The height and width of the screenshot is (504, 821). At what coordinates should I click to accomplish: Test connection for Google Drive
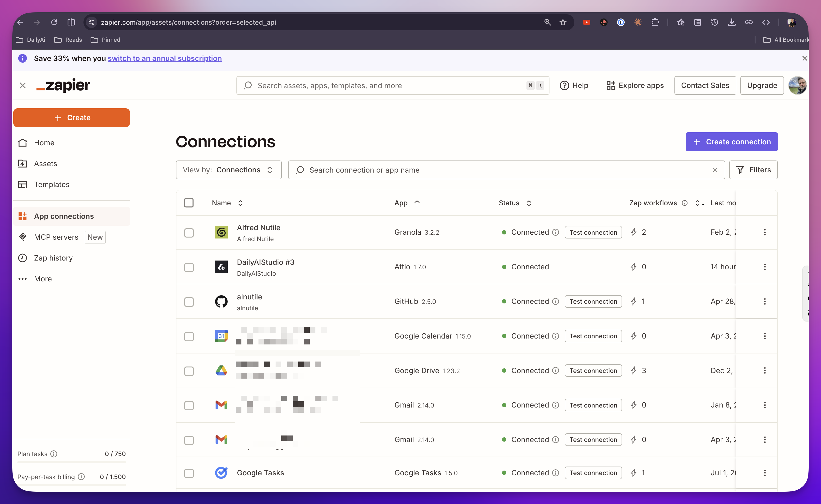coord(593,371)
